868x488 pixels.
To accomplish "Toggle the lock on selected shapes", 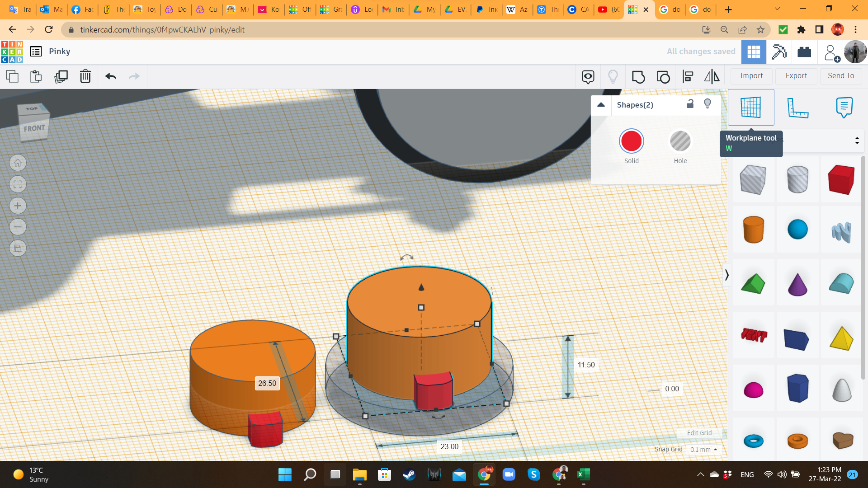I will pyautogui.click(x=690, y=104).
